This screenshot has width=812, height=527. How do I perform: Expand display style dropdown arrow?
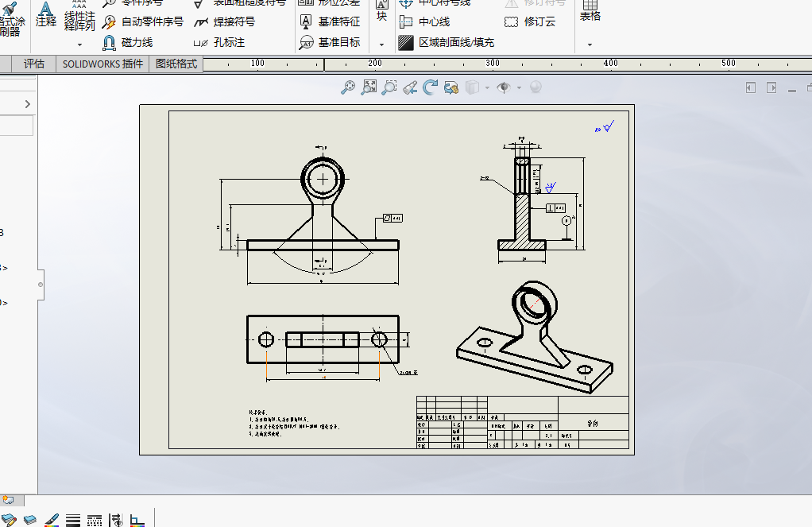(x=487, y=88)
